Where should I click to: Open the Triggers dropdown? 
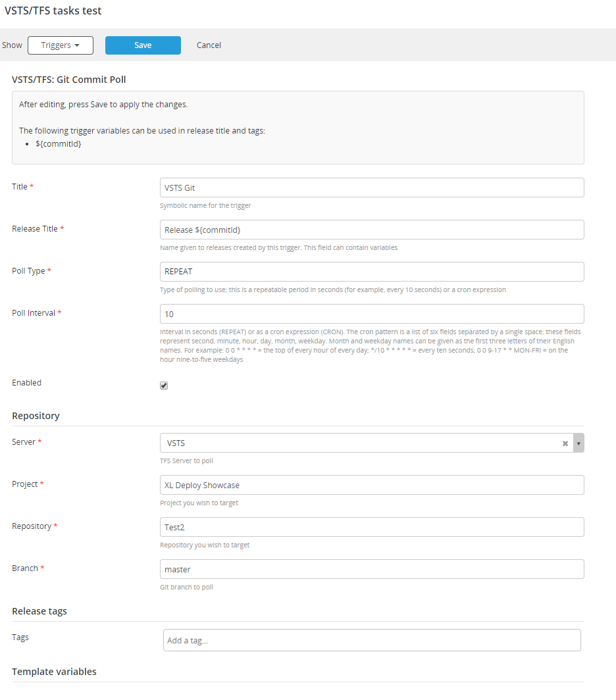(61, 45)
